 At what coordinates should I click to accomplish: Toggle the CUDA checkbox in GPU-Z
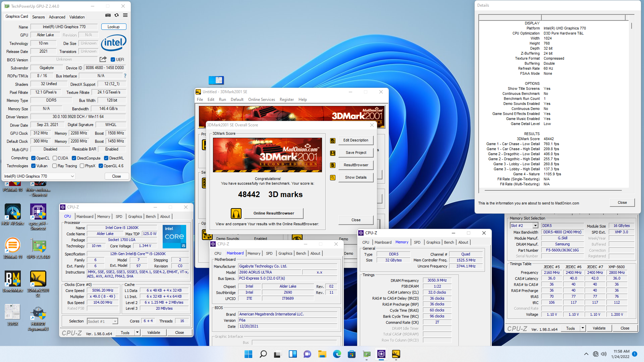(x=55, y=158)
